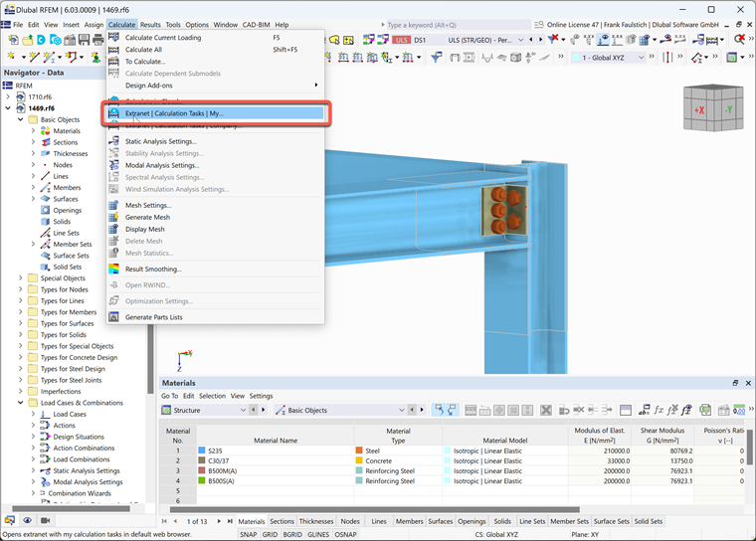Click the Print icon in toolbar
This screenshot has width=756, height=541.
98,40
